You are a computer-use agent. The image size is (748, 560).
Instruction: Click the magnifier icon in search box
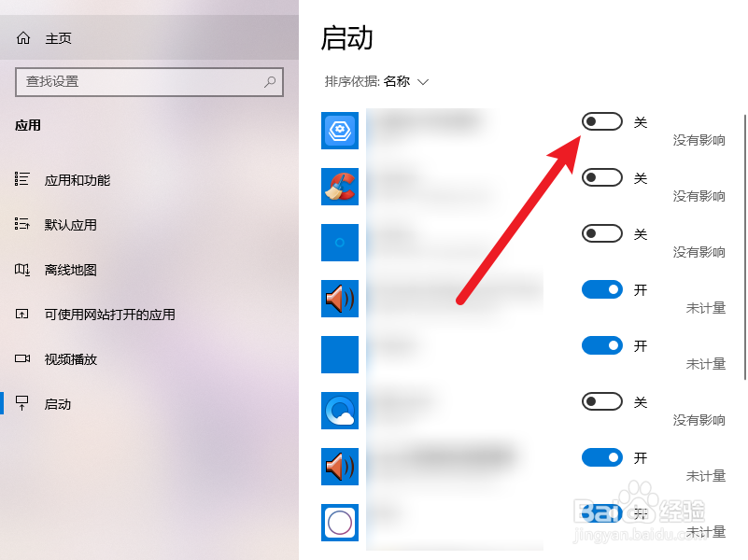point(270,82)
